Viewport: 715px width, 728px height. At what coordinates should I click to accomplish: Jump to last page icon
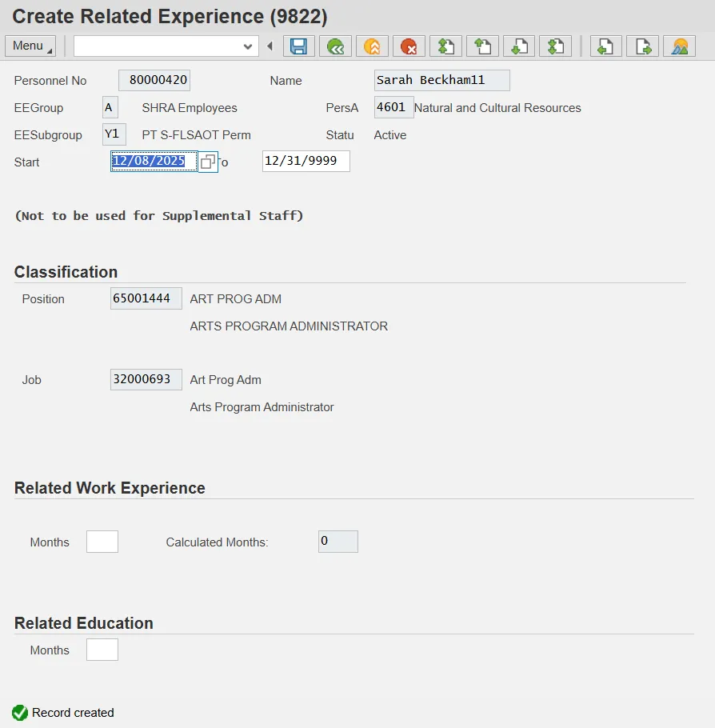[x=555, y=46]
